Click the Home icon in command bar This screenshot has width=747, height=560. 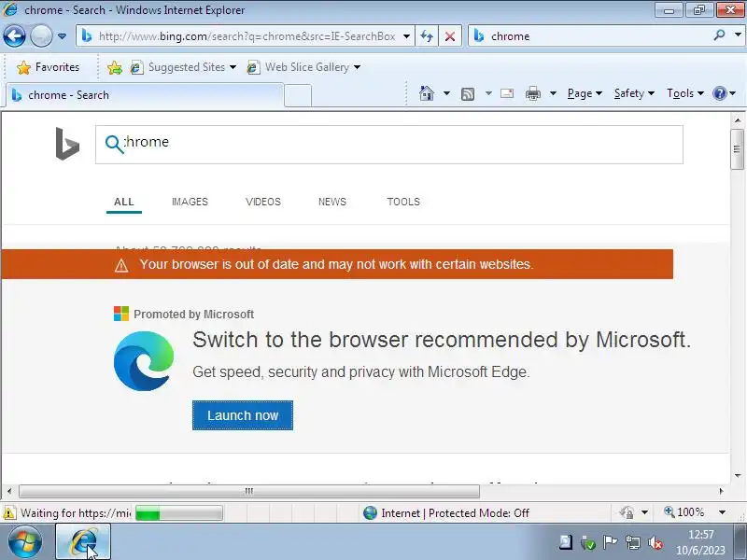(x=427, y=93)
